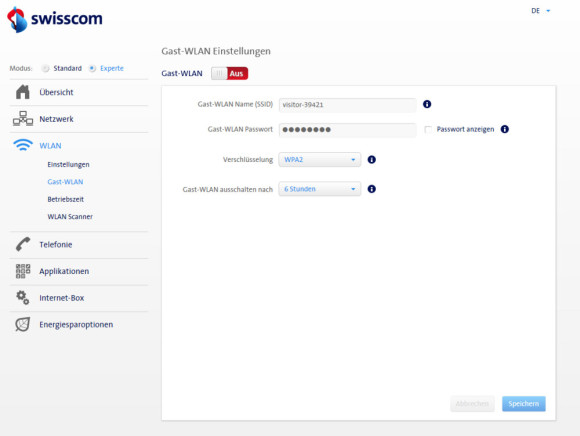The image size is (580, 436).
Task: Open the Telefonie phone icon
Action: pyautogui.click(x=23, y=244)
